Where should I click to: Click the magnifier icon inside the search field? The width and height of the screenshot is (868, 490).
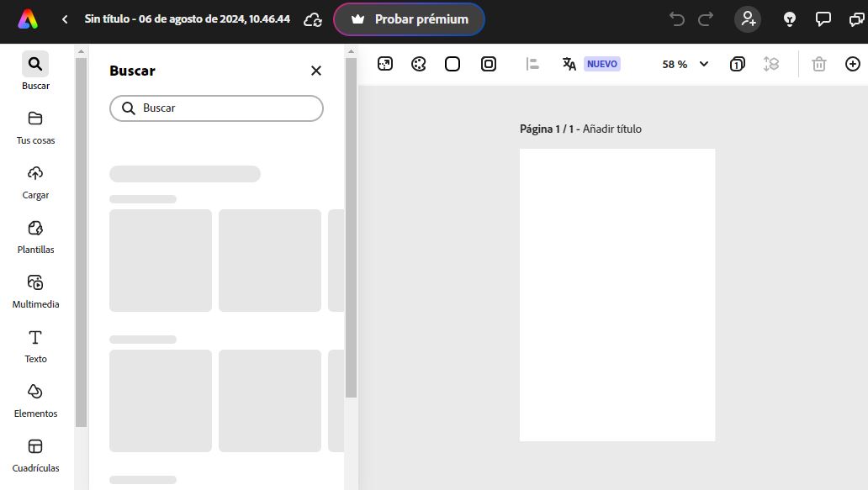[x=129, y=108]
